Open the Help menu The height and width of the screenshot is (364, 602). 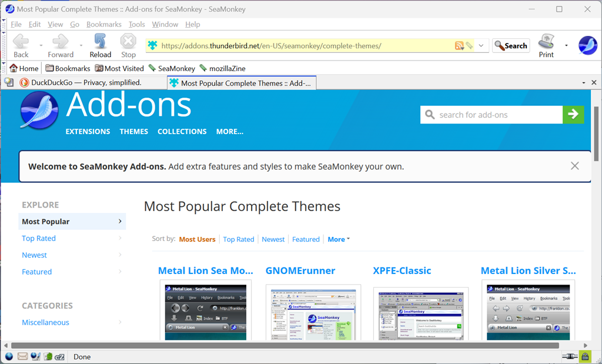coord(193,24)
